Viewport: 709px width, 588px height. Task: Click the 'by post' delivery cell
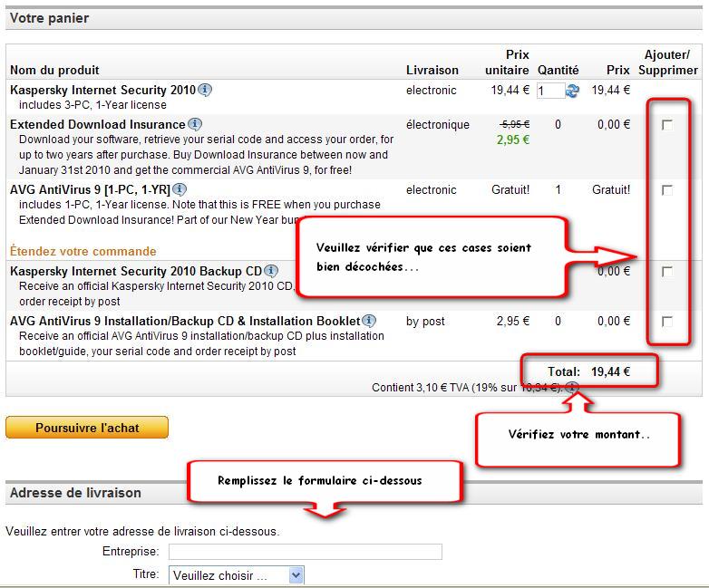coord(425,322)
